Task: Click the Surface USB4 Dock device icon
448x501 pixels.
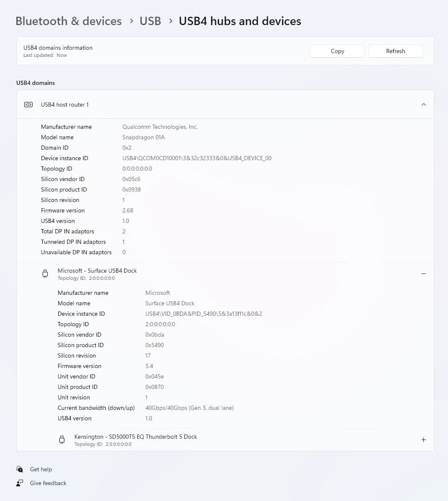Action: (x=45, y=274)
